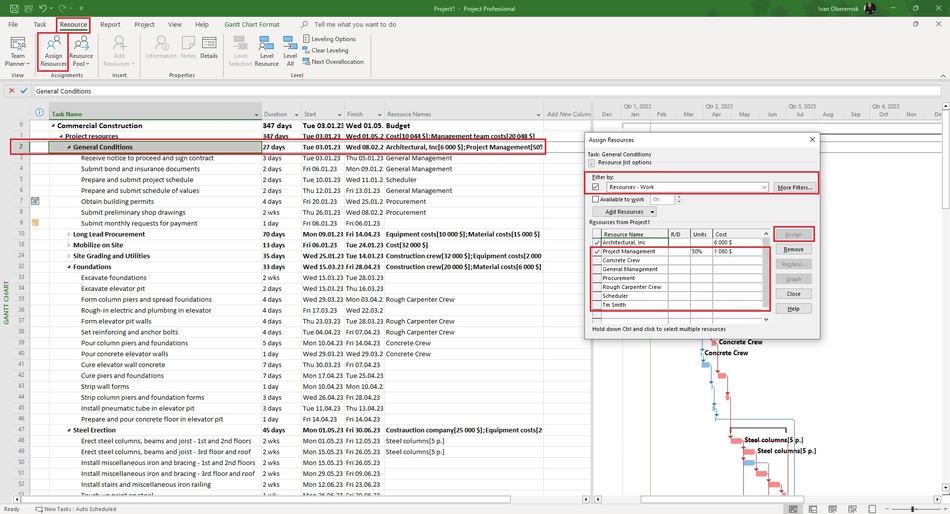Switch to Gantt Chart view in status bar

tap(792, 509)
